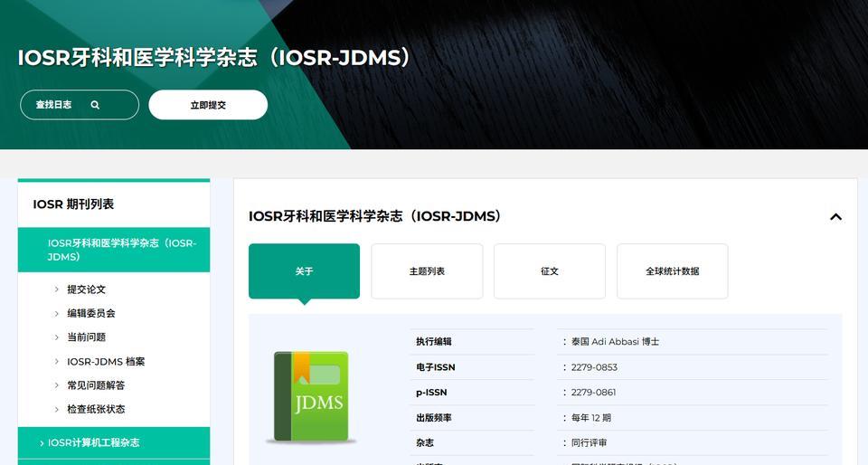
Task: Click the chevron beside 编辑委员会
Action: click(x=56, y=313)
